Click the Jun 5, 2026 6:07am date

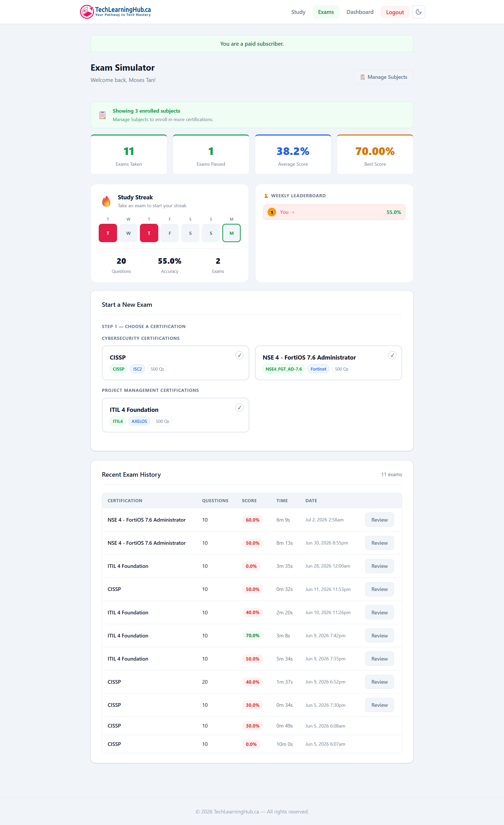325,744
